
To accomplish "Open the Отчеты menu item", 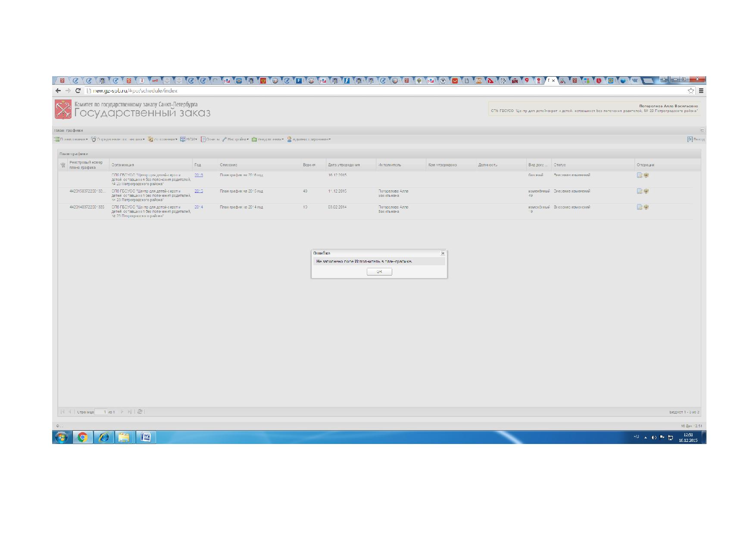I will [210, 140].
